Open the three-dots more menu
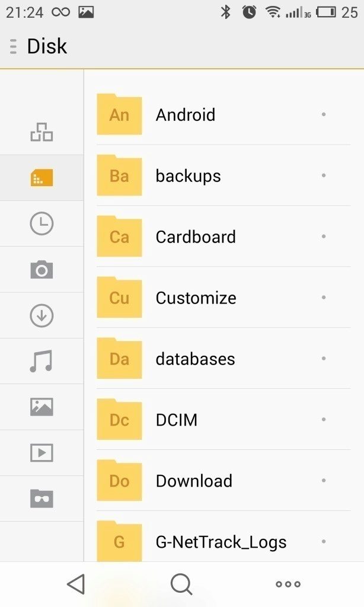Screen dimensions: 364x607 click(x=288, y=584)
